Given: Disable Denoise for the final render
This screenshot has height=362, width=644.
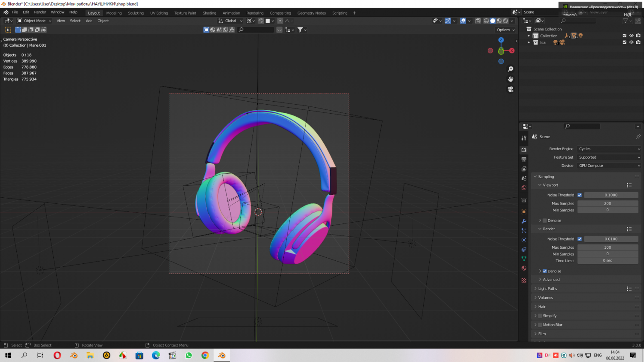Looking at the screenshot, I should pyautogui.click(x=545, y=271).
